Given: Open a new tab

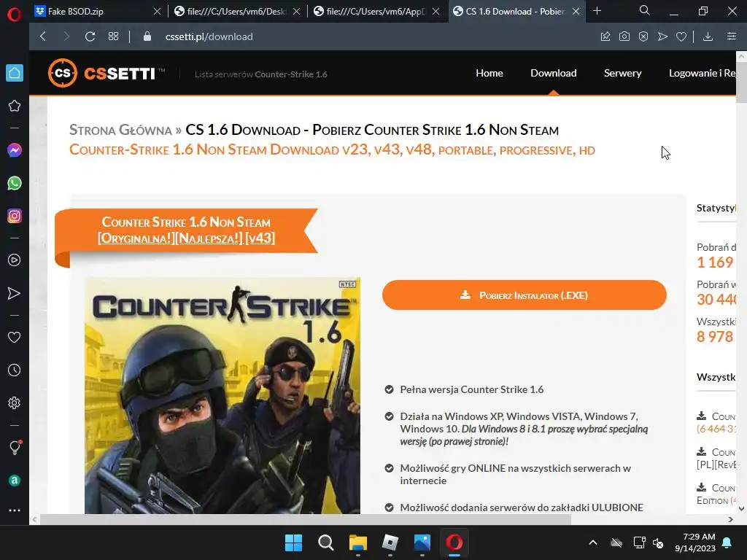Looking at the screenshot, I should (597, 11).
